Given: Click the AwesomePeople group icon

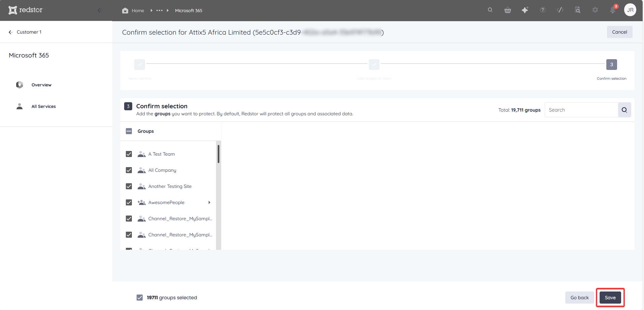Looking at the screenshot, I should click(142, 202).
